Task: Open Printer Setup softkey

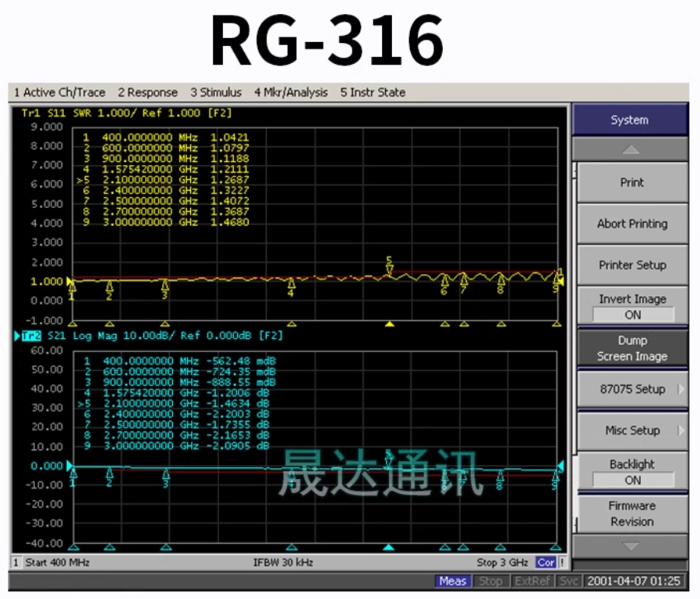Action: click(631, 265)
